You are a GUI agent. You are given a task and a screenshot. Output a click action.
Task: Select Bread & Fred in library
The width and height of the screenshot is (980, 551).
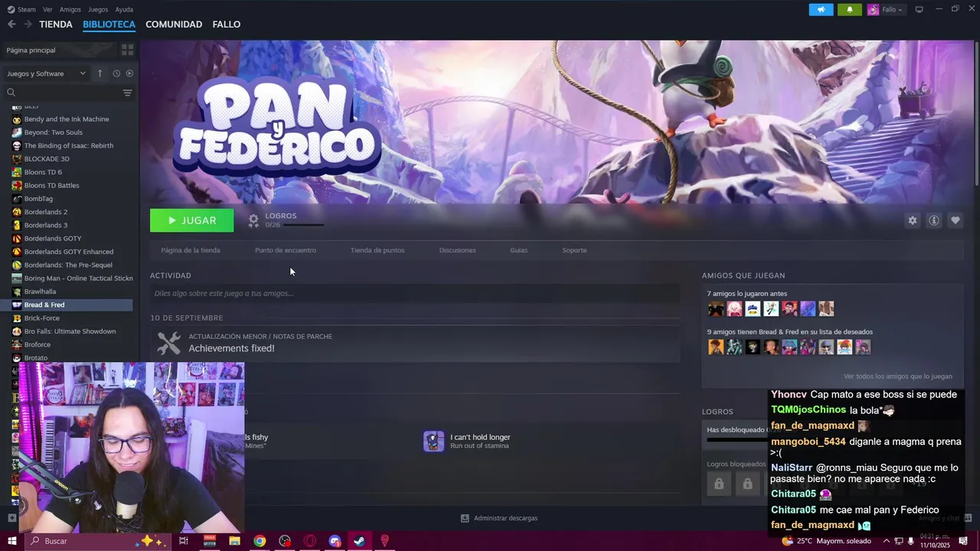coord(67,305)
